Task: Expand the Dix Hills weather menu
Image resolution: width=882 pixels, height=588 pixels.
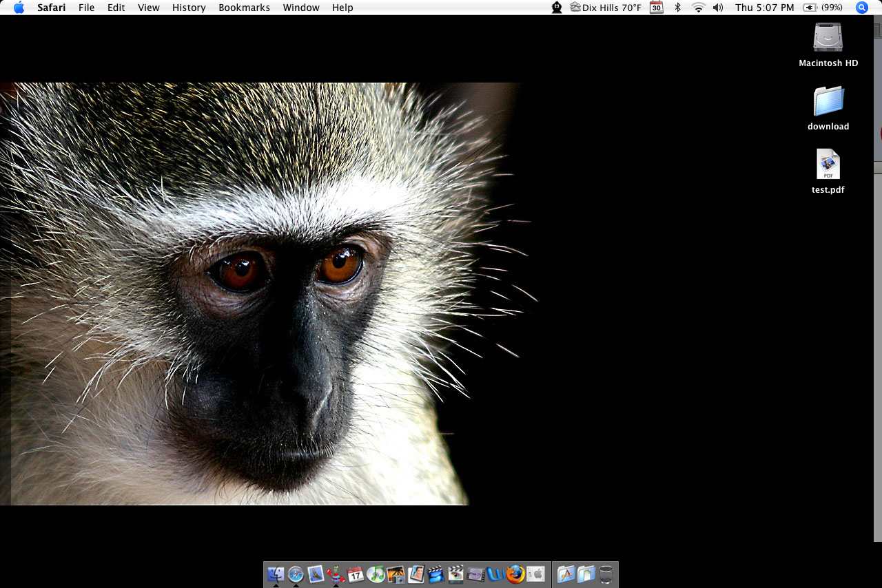Action: 606,8
